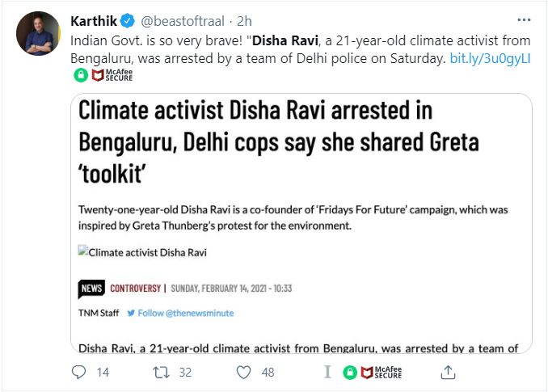The image size is (548, 392).
Task: Click the 2h timestamp of tweet
Action: 243,19
